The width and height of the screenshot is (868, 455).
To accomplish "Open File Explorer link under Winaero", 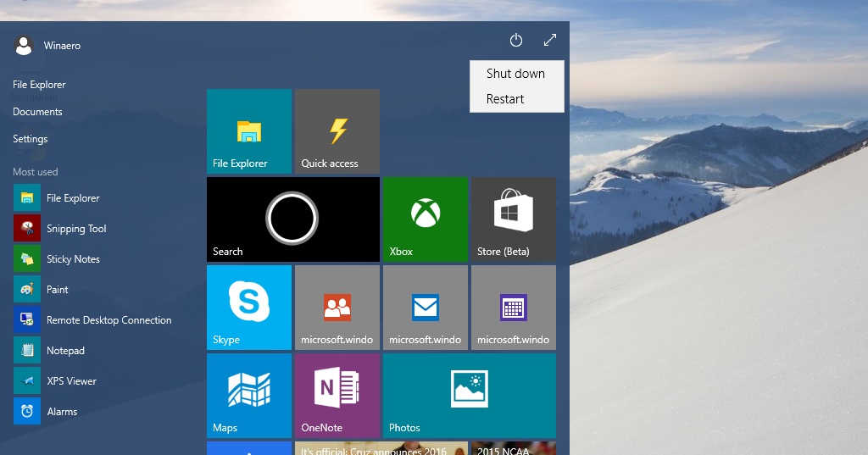I will [x=39, y=85].
